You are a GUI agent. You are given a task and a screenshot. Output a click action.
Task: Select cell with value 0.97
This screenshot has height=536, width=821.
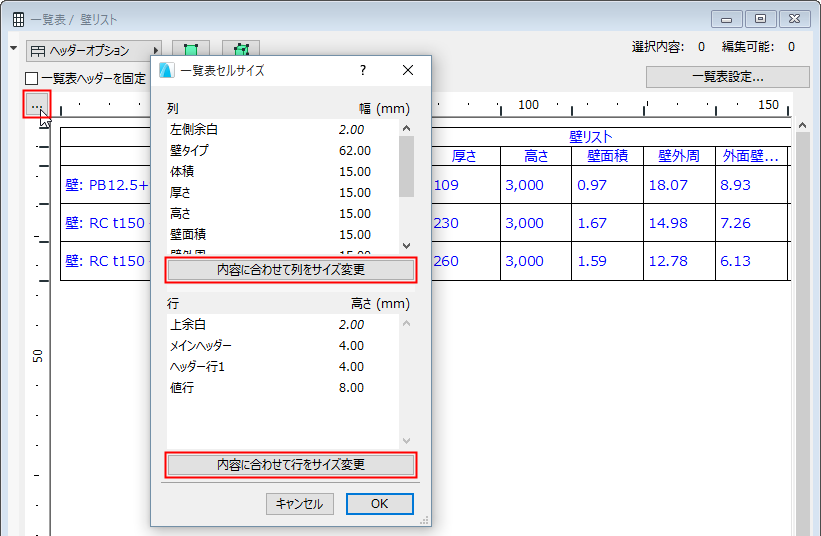[607, 185]
